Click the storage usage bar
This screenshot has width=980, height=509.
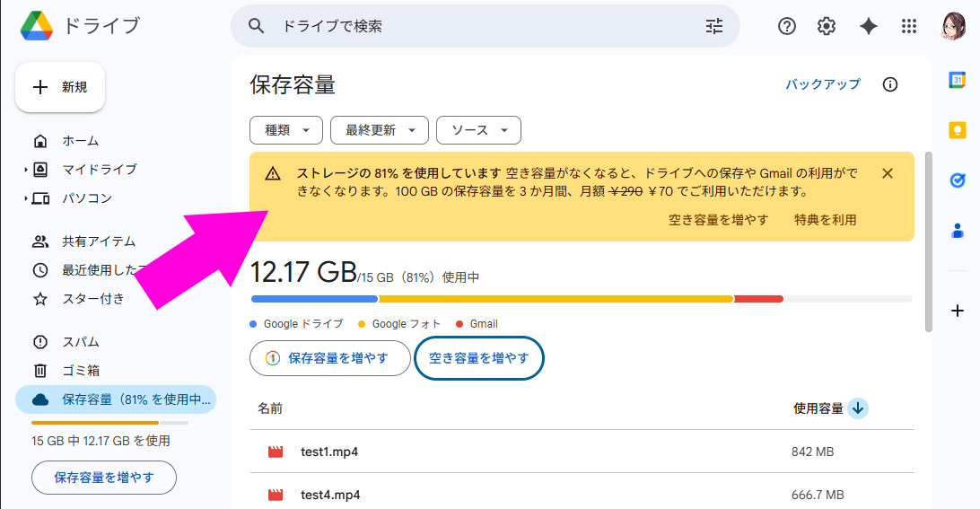tap(582, 299)
